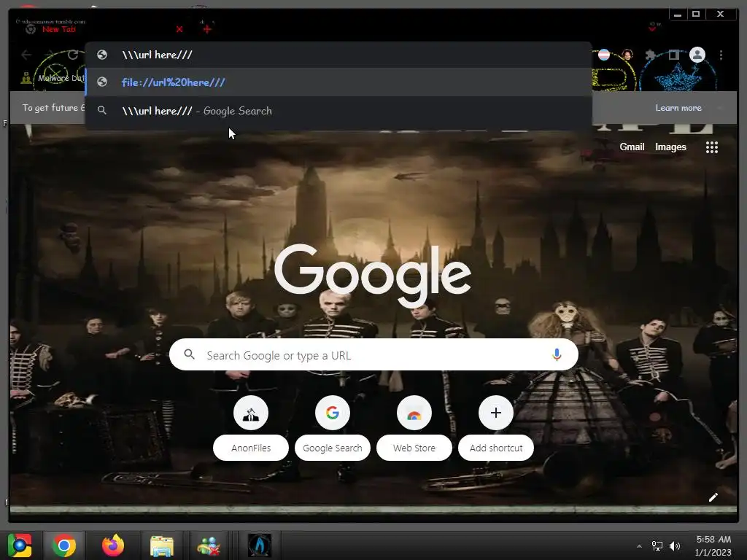The width and height of the screenshot is (747, 560).
Task: Open a new tab with the red plus
Action: [206, 29]
